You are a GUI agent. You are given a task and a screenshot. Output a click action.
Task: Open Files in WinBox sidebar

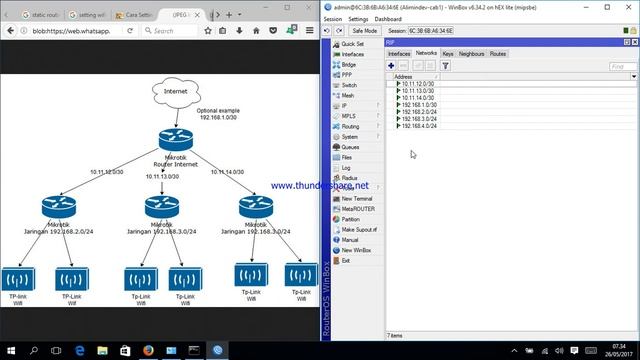[x=347, y=157]
